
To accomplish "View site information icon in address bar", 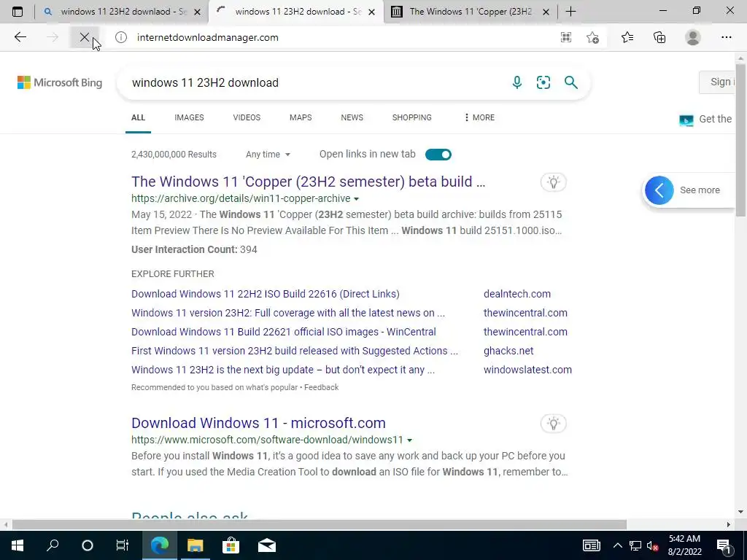I will [121, 37].
